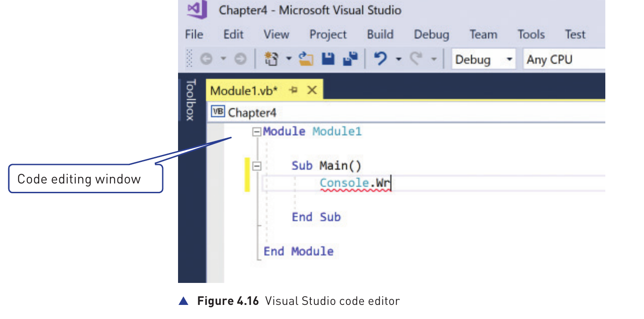Click the End Sub line
Screen dimensions: 644x319
(x=317, y=217)
